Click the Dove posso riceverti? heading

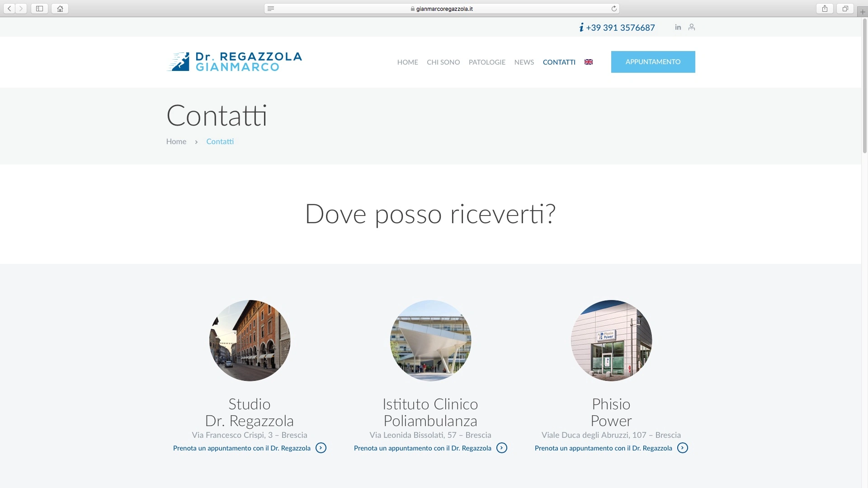point(430,214)
